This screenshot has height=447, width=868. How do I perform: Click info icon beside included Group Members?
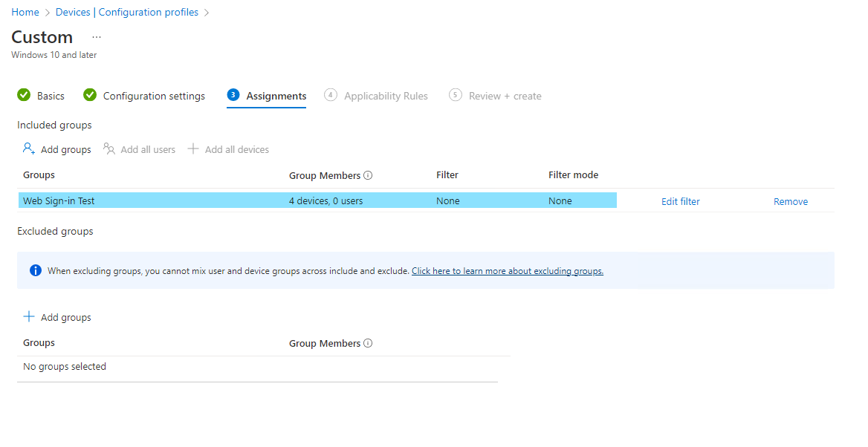368,176
